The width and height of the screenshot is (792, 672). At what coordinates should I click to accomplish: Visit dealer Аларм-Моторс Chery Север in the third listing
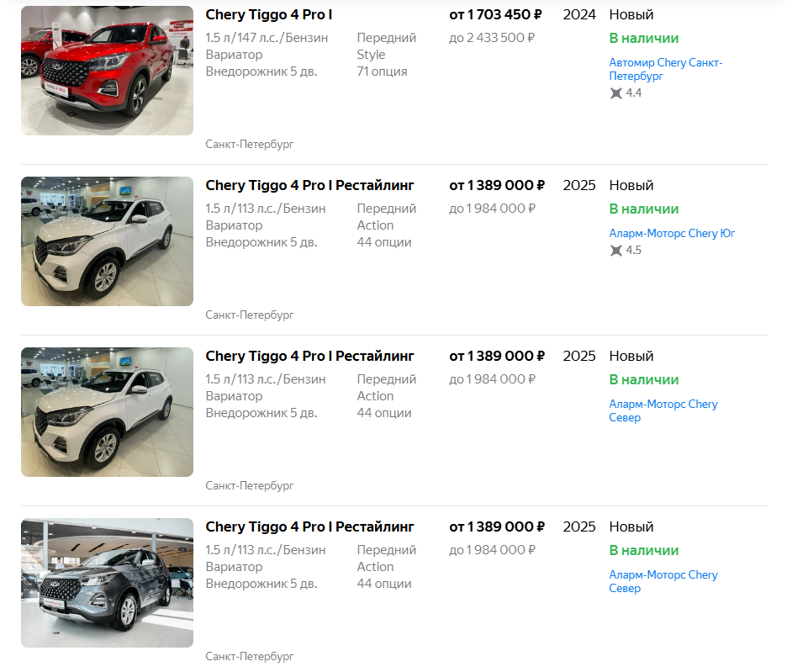pyautogui.click(x=663, y=410)
